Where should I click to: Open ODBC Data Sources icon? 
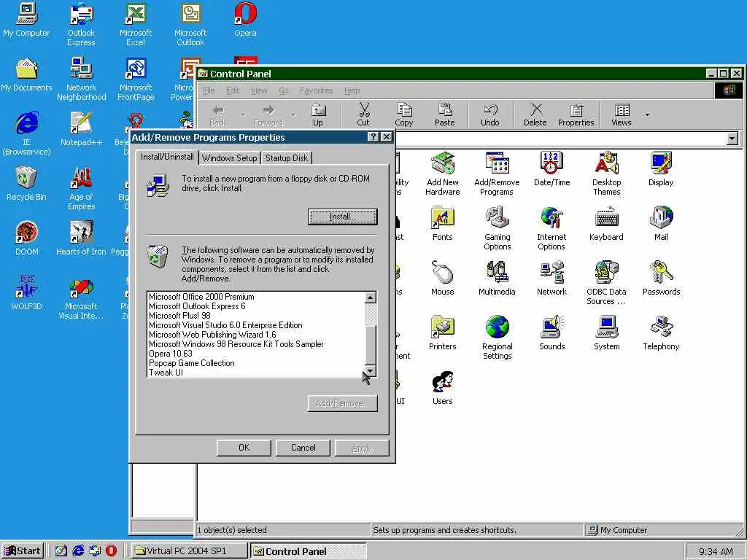pos(606,283)
